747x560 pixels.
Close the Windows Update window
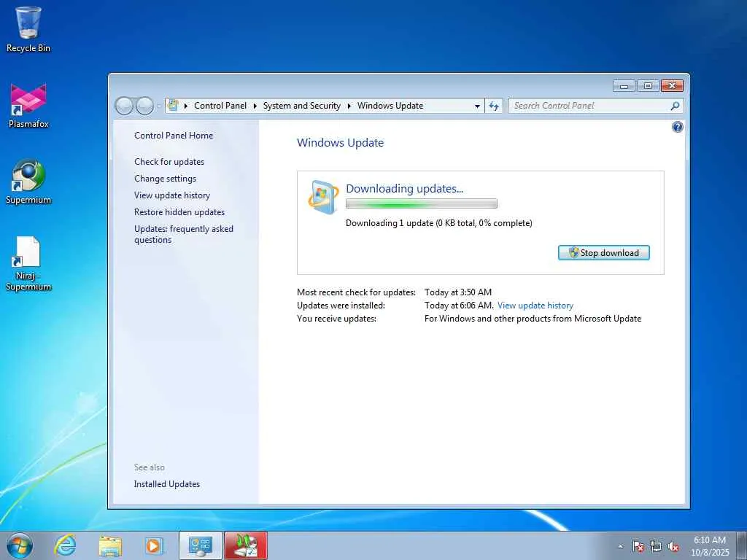click(672, 86)
